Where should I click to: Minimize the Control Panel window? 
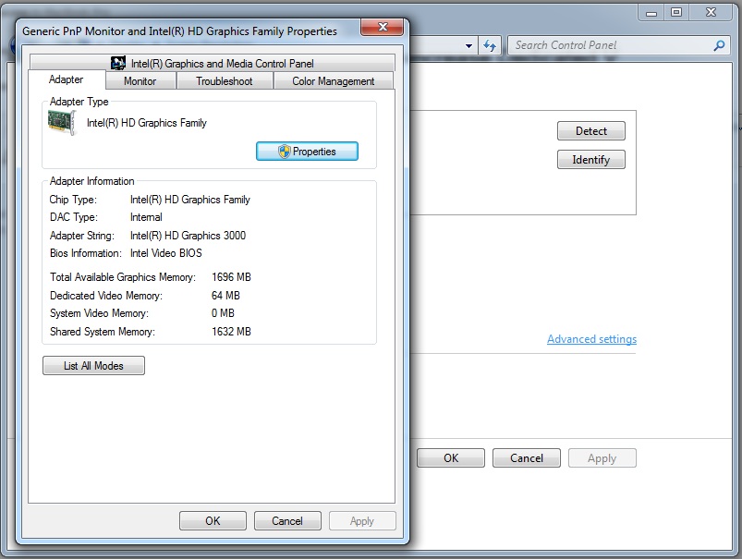point(651,13)
